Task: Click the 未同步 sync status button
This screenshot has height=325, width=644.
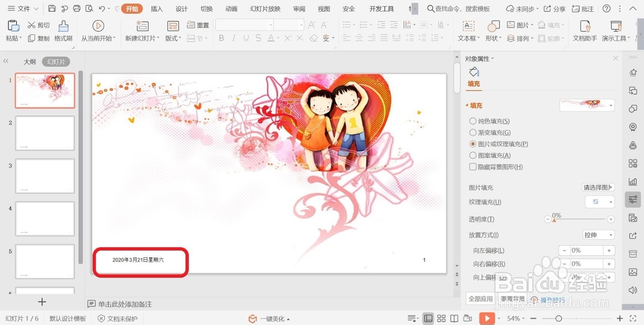Action: click(x=521, y=8)
